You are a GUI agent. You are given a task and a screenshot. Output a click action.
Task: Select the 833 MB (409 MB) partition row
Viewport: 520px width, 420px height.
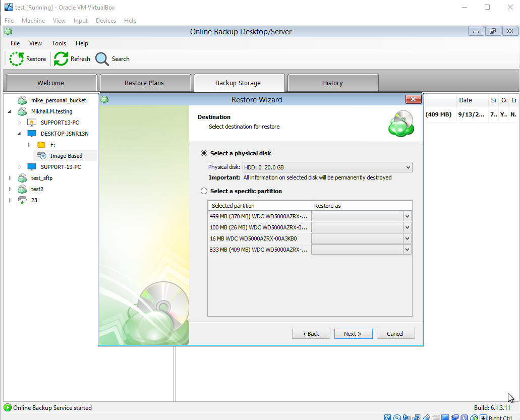click(x=259, y=250)
